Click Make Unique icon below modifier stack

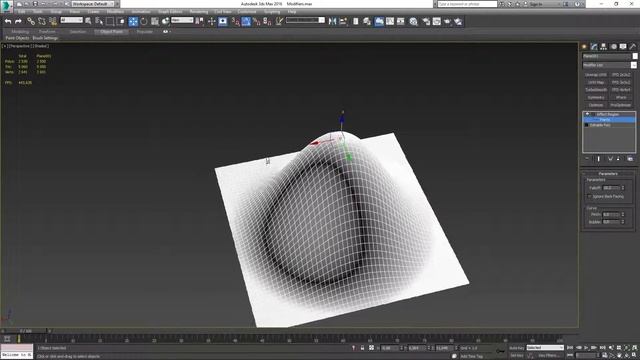[x=610, y=159]
